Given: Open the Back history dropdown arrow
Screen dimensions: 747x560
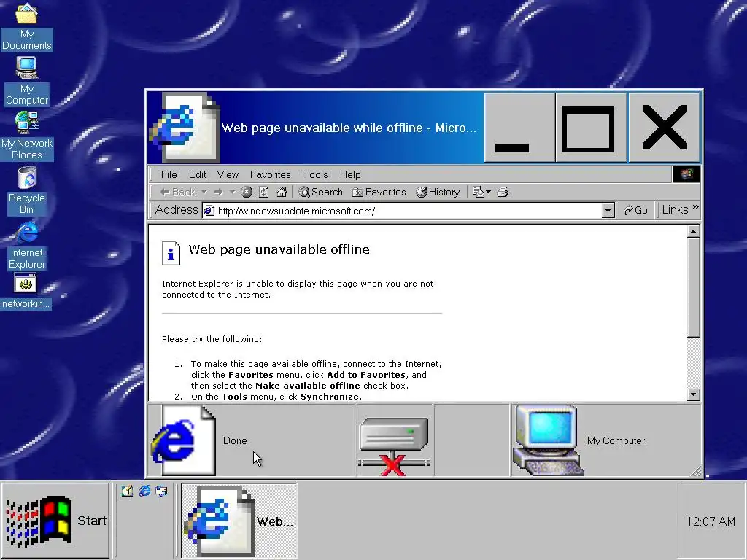Looking at the screenshot, I should (204, 192).
